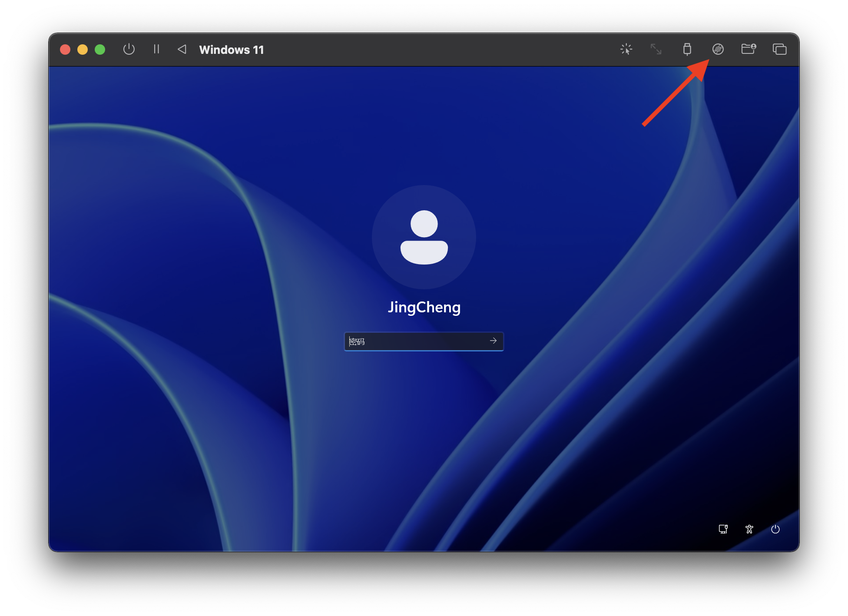Click the resize window arrows icon
Image resolution: width=848 pixels, height=616 pixels.
coord(656,49)
